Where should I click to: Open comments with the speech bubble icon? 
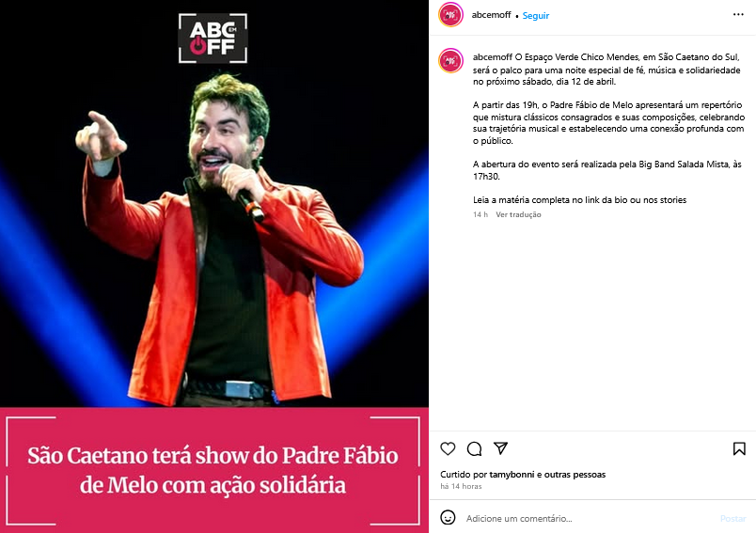474,448
